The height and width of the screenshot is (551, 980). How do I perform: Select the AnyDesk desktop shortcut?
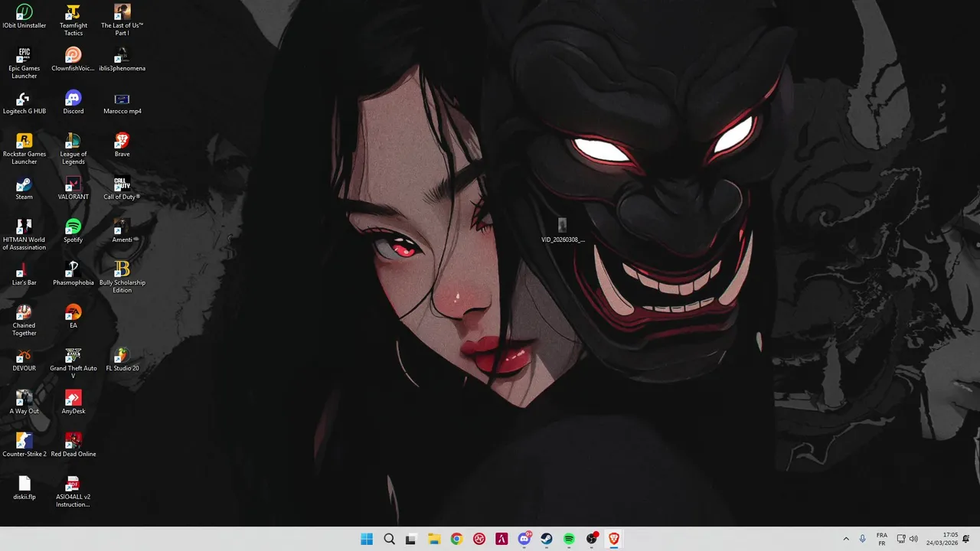73,403
